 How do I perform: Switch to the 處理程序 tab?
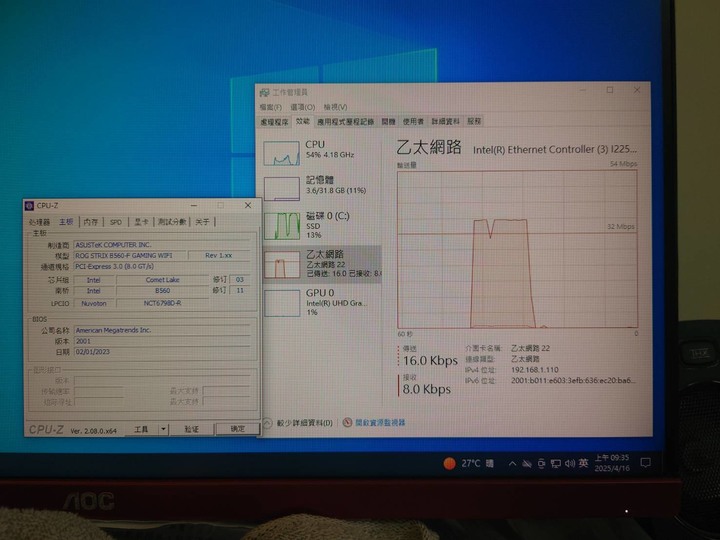275,122
